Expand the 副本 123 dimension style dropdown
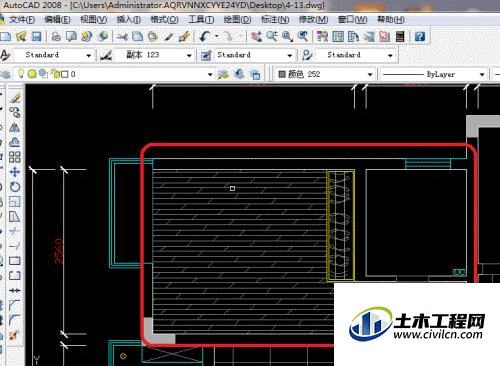 coord(189,55)
